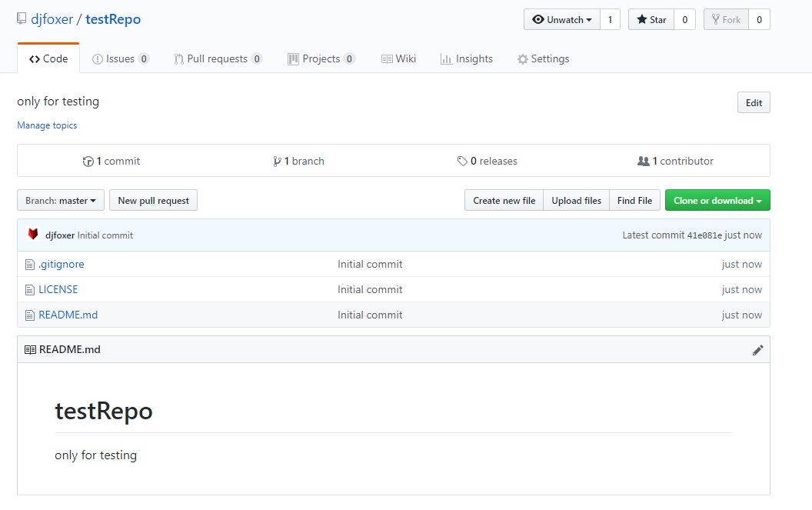Click the star count number
The width and height of the screenshot is (812, 510).
(x=684, y=20)
